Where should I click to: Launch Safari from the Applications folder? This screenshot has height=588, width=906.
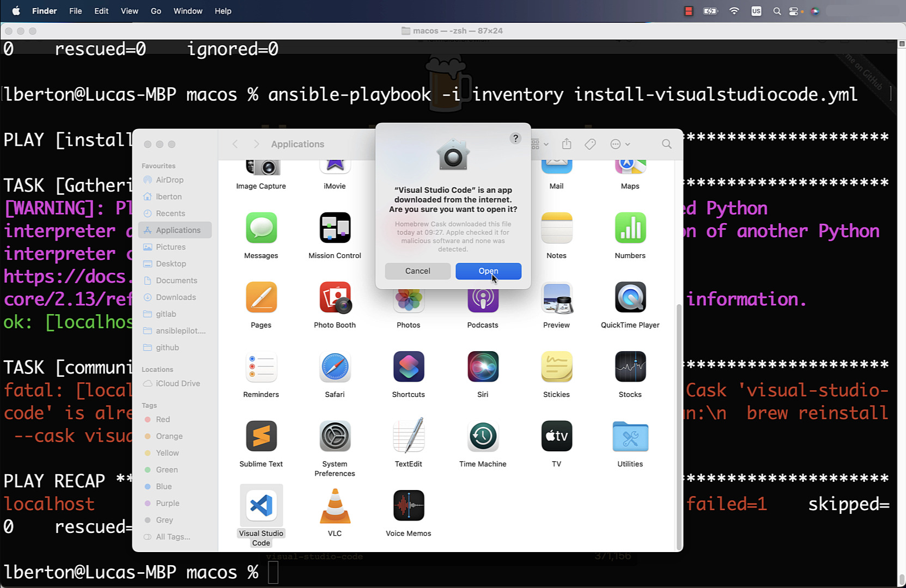(335, 366)
